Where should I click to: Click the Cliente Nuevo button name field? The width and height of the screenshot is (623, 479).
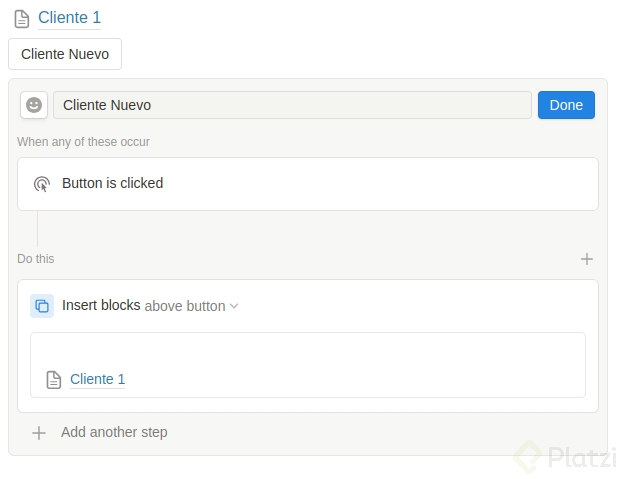(x=292, y=105)
